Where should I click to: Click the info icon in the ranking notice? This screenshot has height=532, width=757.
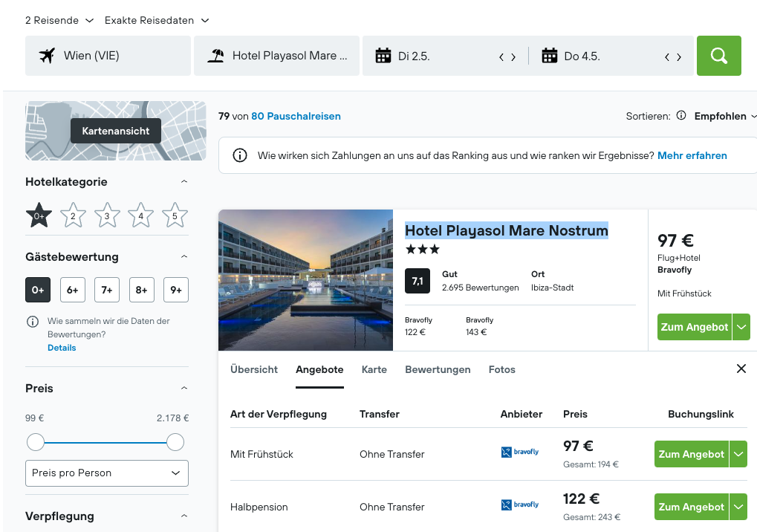tap(240, 155)
